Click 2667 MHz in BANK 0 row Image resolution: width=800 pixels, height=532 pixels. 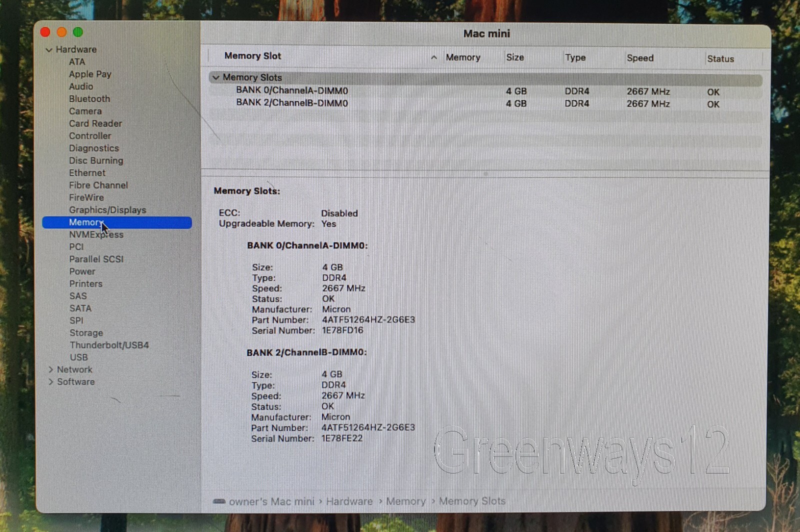click(648, 91)
